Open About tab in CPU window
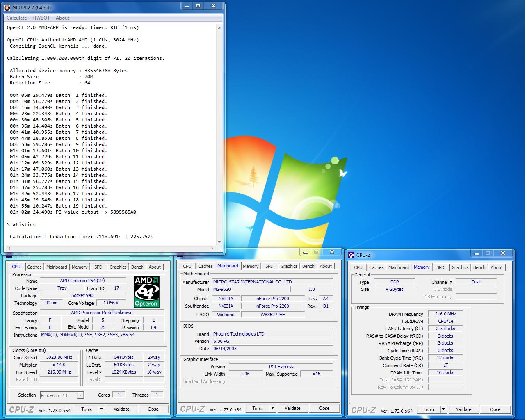525x420 pixels. (155, 267)
